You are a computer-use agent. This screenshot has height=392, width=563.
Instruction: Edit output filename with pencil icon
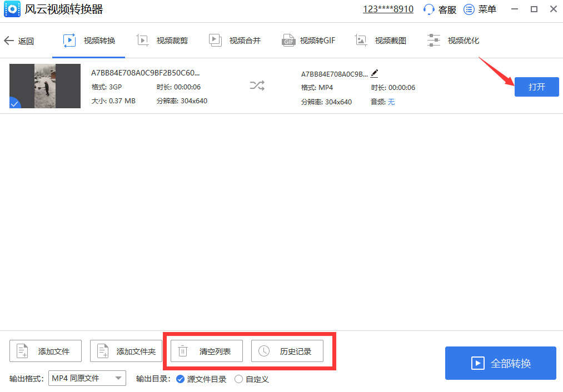point(374,73)
